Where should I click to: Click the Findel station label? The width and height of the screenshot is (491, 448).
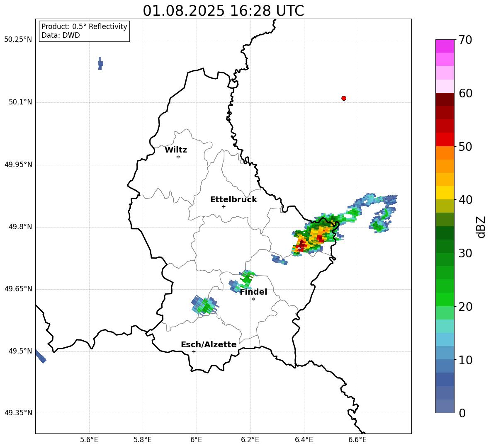(x=253, y=292)
